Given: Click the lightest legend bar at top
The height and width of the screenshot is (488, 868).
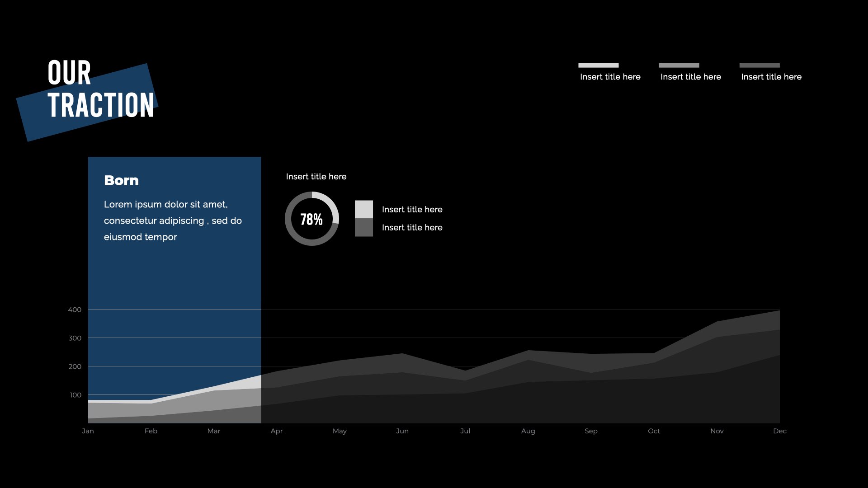Looking at the screenshot, I should pos(598,65).
